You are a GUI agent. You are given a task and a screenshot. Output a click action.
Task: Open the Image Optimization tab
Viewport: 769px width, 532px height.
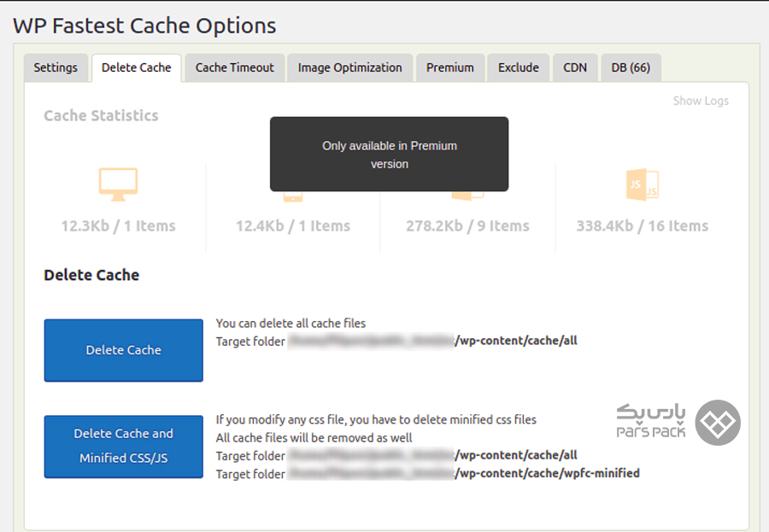click(x=349, y=67)
